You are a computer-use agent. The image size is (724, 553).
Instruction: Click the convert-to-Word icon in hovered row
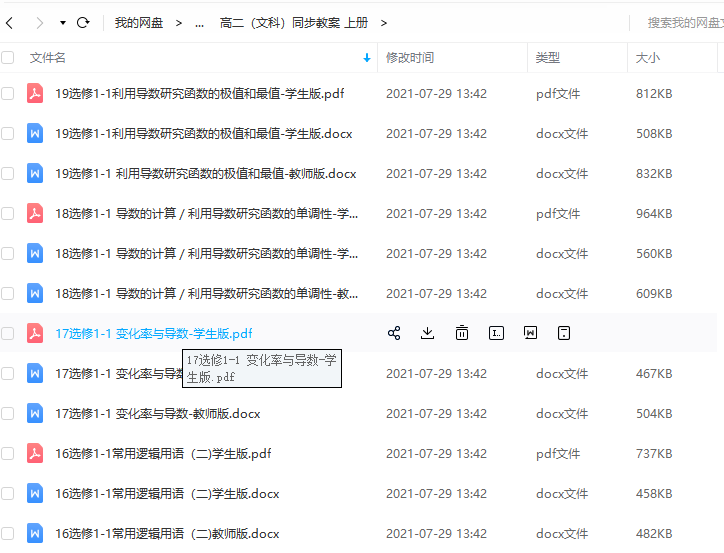coord(530,333)
